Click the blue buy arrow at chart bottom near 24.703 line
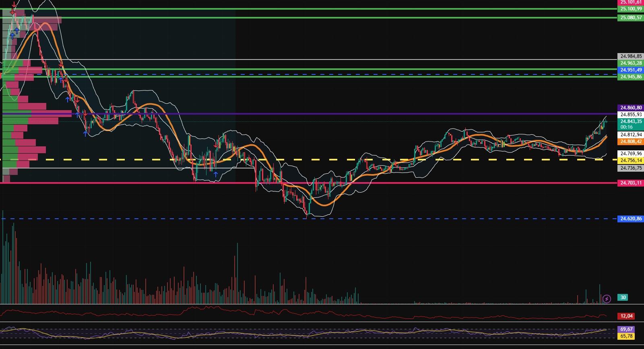 point(216,174)
